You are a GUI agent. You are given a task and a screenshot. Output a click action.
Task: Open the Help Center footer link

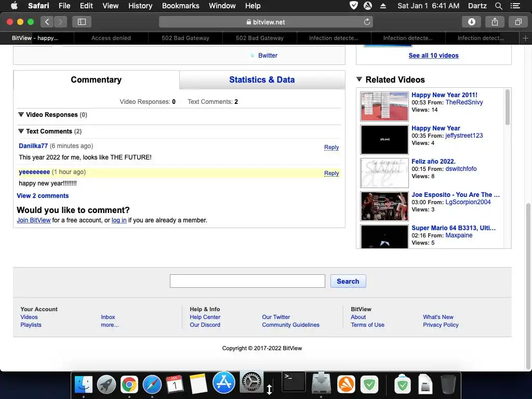point(205,317)
